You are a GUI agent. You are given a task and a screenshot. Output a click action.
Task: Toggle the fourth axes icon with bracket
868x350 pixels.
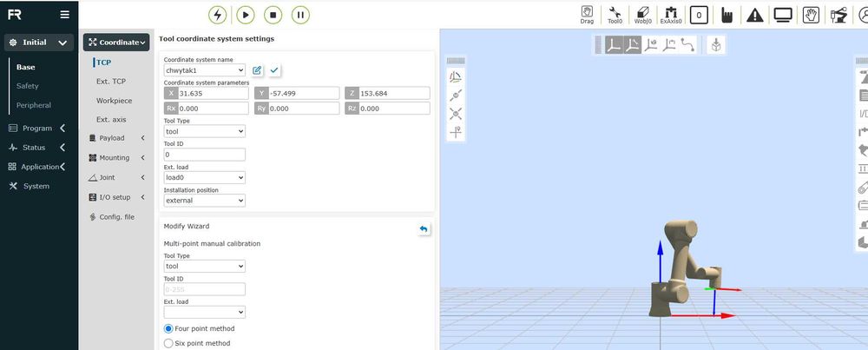tap(669, 45)
